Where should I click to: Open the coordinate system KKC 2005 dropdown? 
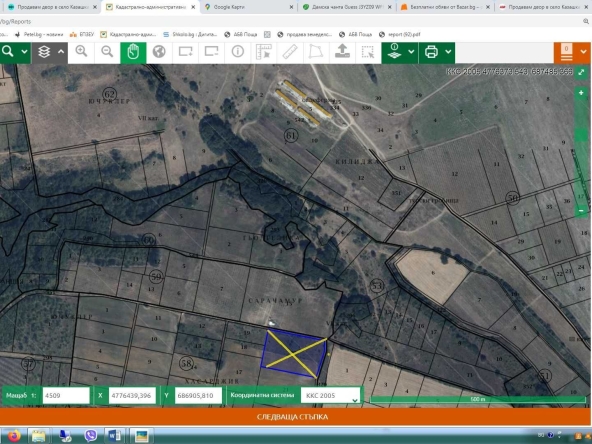(330, 395)
